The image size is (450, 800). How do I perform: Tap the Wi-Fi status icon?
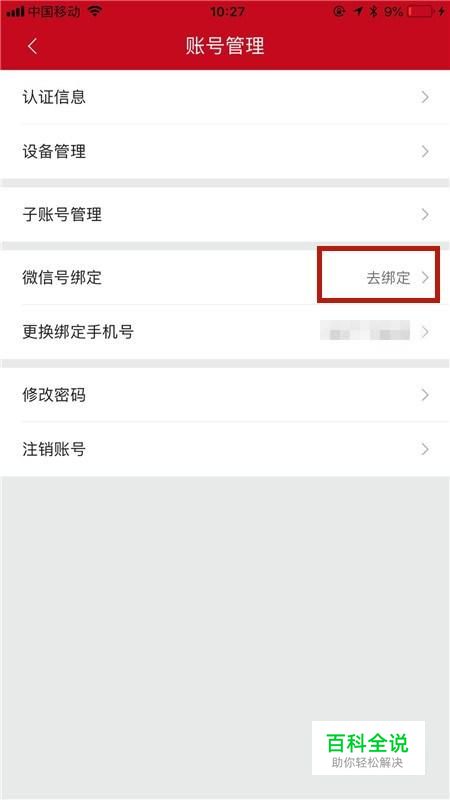[94, 11]
